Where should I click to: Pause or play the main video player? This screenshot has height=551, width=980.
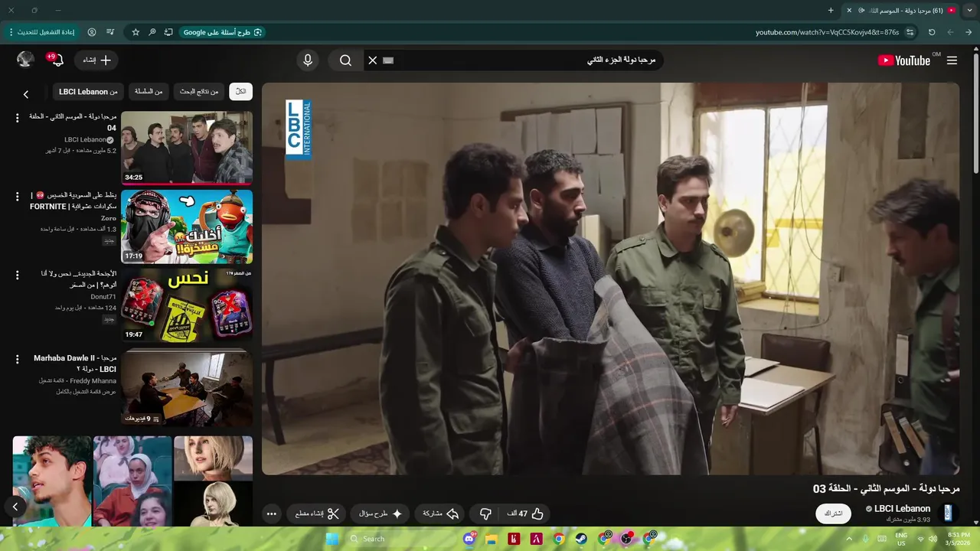(x=610, y=279)
